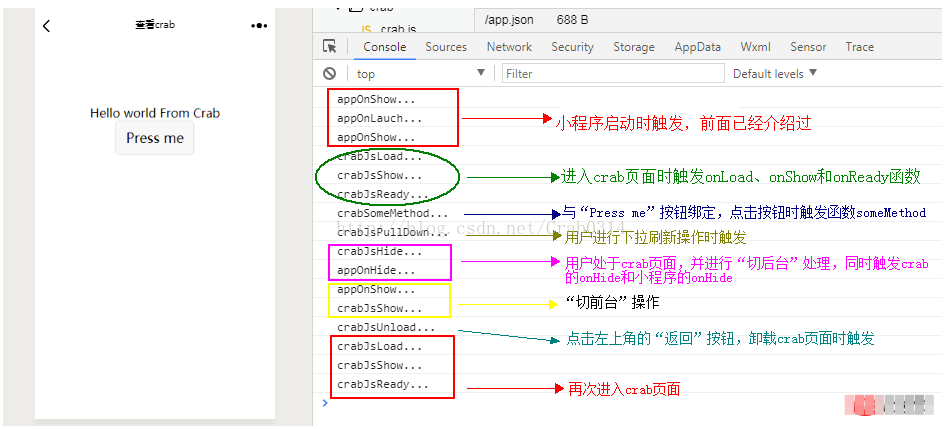Open the Sources tab
The width and height of the screenshot is (952, 429).
(x=446, y=47)
